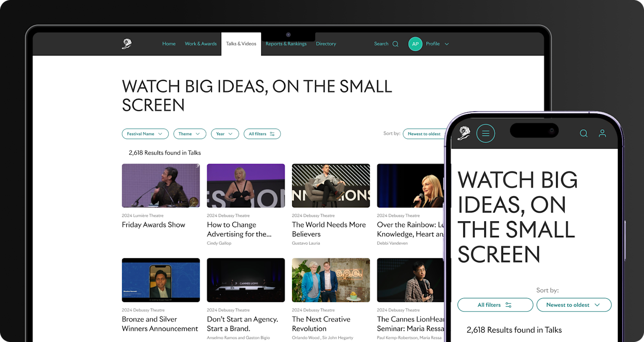
Task: Click the Cannes Lions logo on phone
Action: click(x=463, y=133)
